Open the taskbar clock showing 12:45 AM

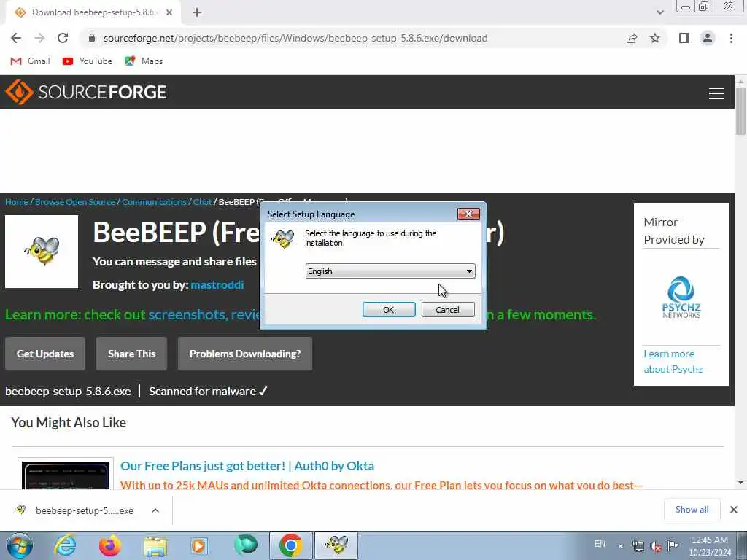coord(710,546)
